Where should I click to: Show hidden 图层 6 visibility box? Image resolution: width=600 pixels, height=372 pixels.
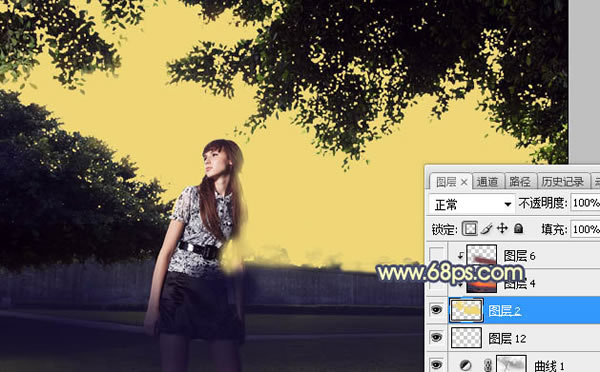436,255
